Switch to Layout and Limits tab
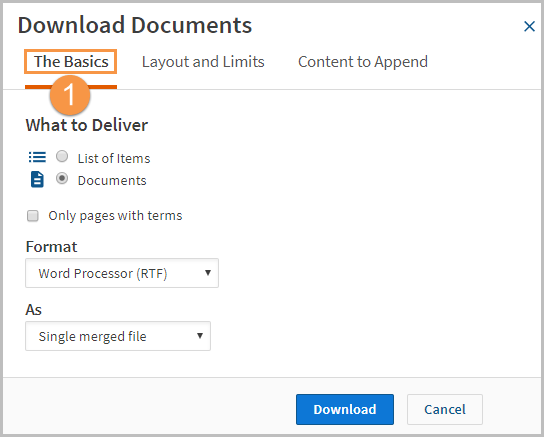 pos(203,62)
